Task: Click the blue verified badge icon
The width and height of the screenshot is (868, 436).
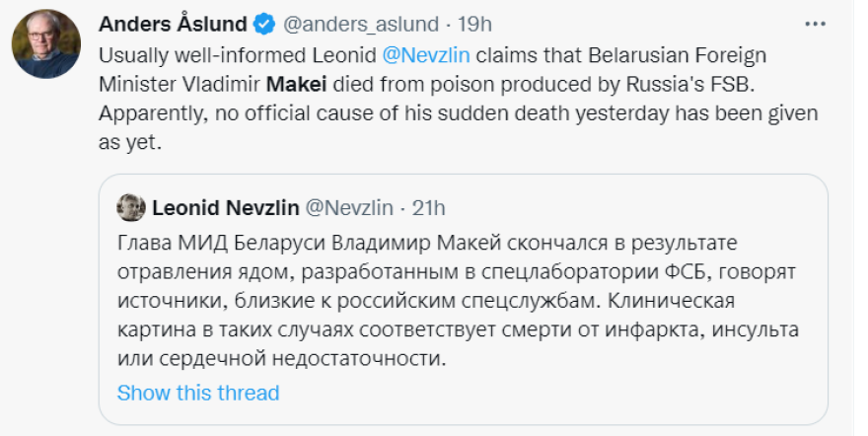Action: pos(264,24)
